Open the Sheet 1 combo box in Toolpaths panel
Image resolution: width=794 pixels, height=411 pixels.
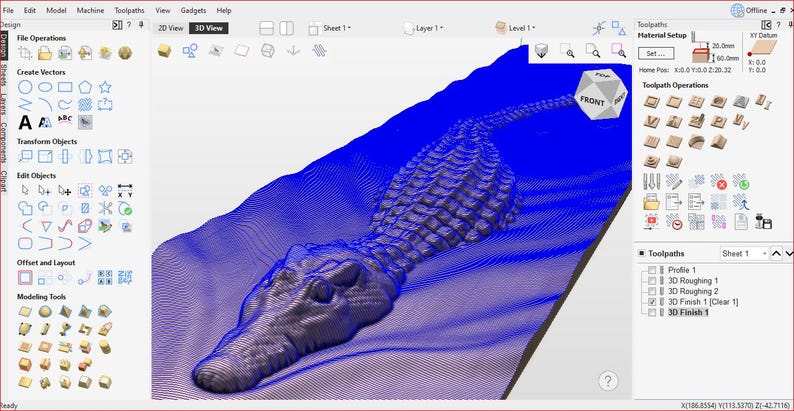click(744, 254)
